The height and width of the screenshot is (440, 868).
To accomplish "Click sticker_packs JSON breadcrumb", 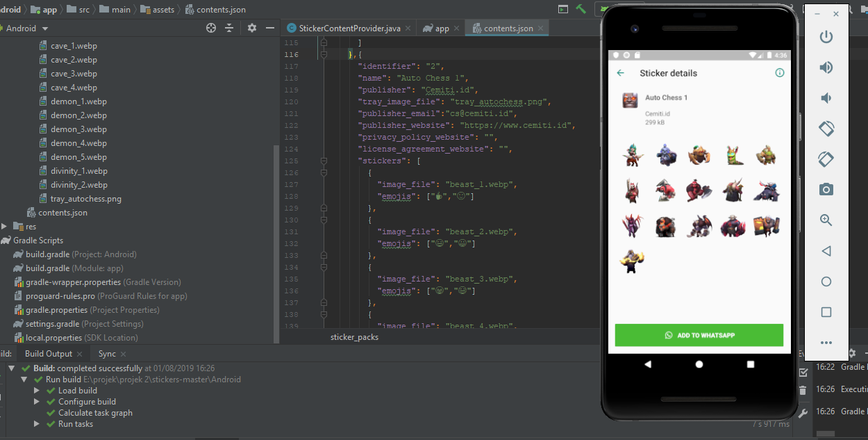I will pos(354,337).
